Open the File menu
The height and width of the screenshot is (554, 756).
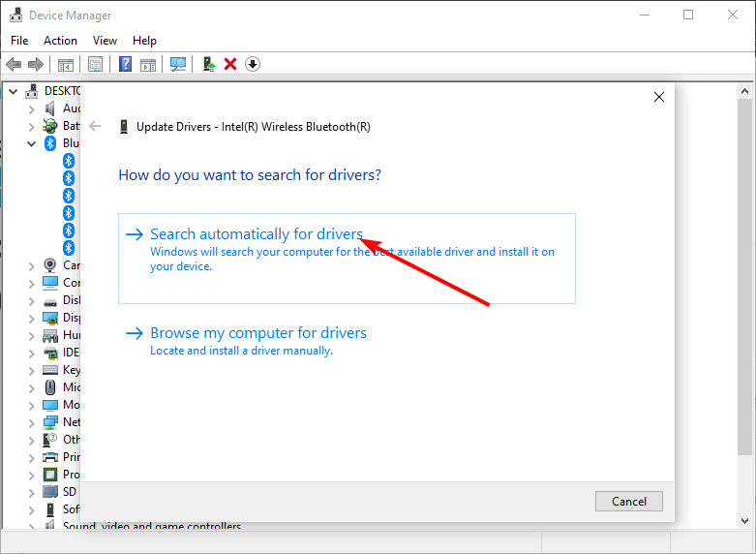pyautogui.click(x=19, y=41)
